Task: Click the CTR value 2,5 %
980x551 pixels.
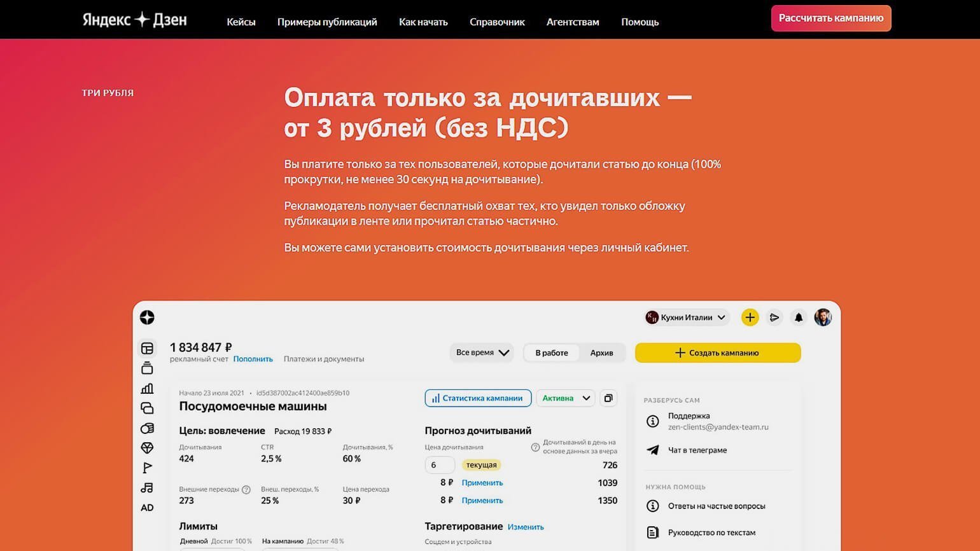Action: point(271,459)
